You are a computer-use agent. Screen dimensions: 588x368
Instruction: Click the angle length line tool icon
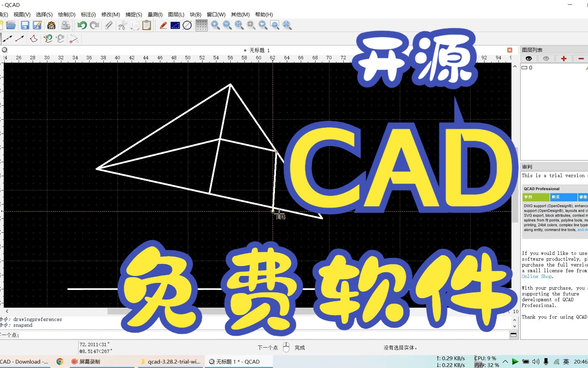(74, 39)
